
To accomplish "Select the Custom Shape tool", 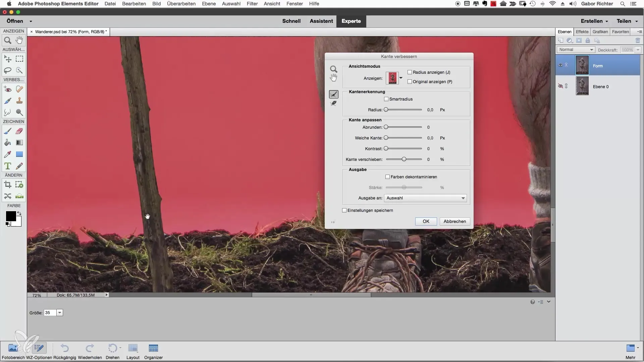I will tap(19, 154).
